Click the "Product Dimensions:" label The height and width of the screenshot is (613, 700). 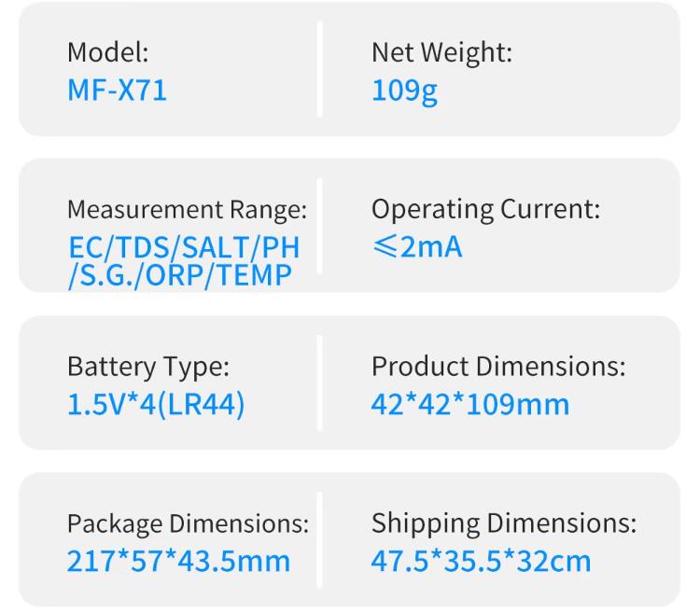point(498,367)
